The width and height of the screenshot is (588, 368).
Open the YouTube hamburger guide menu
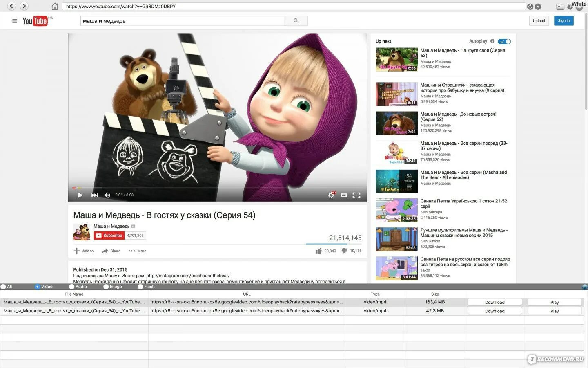click(15, 21)
